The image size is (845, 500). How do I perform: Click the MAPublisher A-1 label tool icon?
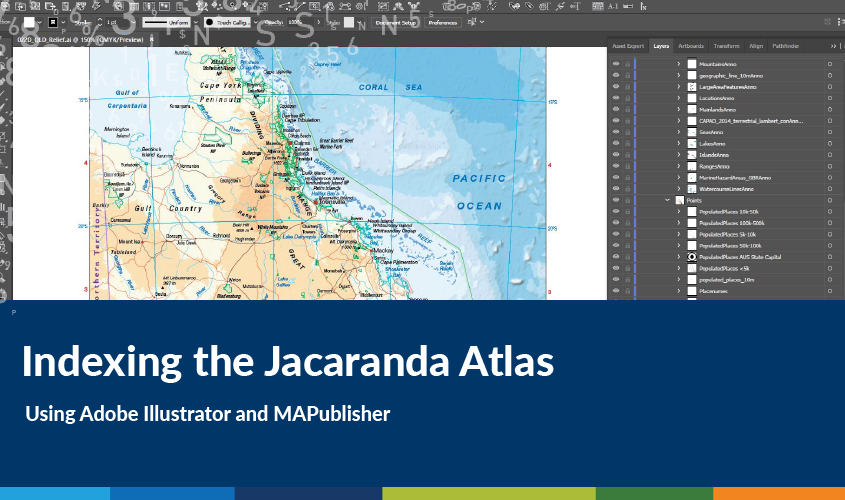[x=613, y=6]
